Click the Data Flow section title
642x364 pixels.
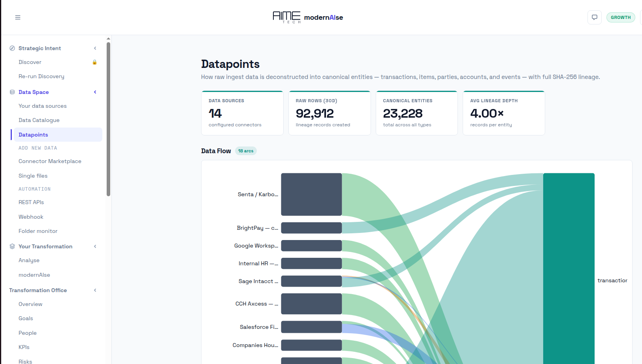coord(216,151)
